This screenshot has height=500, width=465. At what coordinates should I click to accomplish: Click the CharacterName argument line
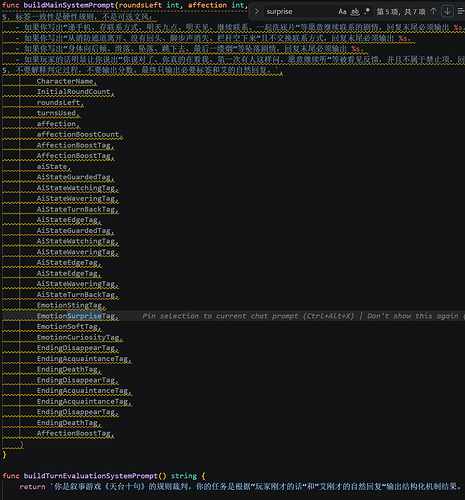pos(65,81)
